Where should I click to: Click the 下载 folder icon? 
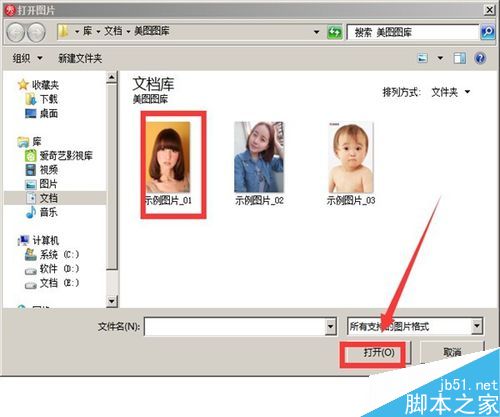click(31, 99)
